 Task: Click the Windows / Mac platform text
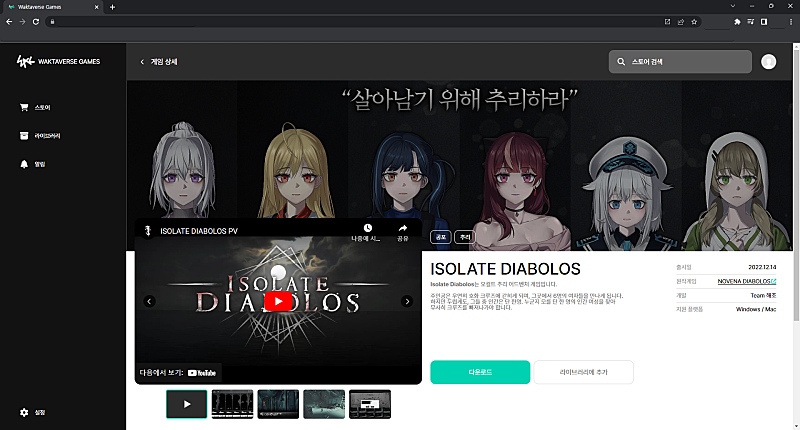point(756,309)
